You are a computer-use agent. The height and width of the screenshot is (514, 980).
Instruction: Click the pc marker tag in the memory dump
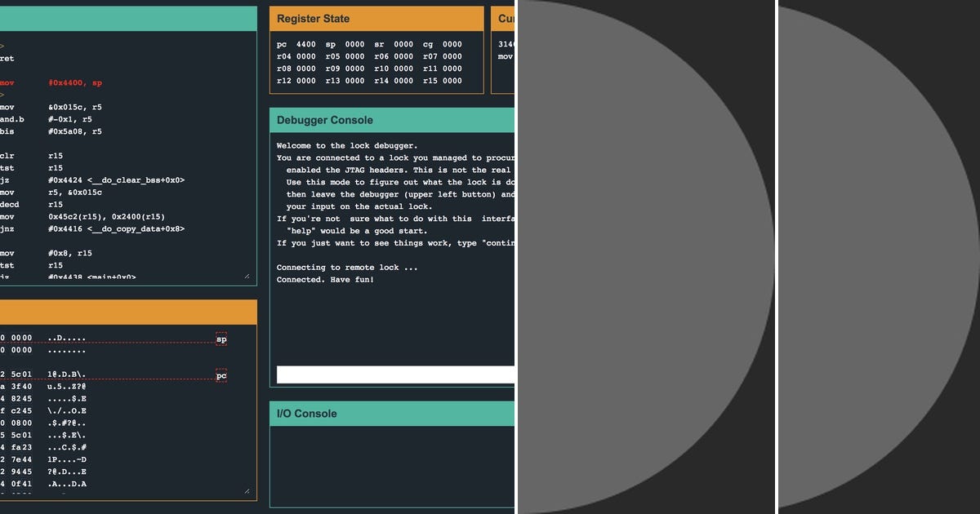click(220, 376)
